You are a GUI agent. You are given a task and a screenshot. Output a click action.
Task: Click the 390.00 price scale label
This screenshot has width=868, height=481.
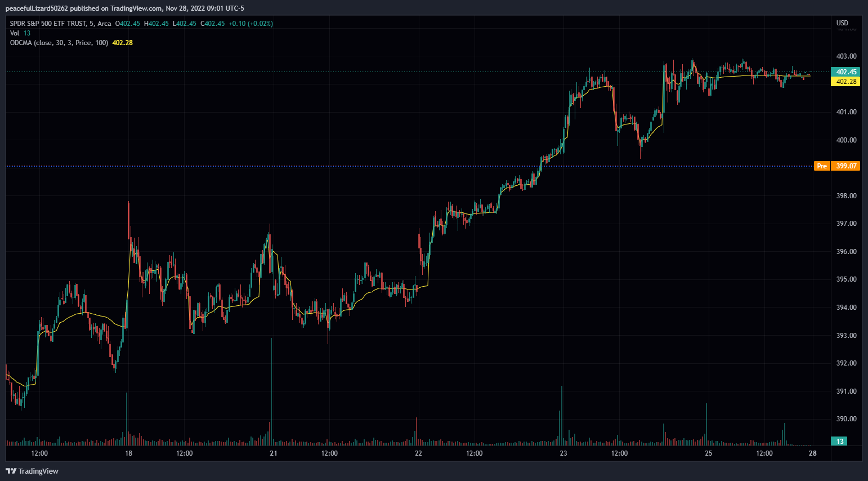click(846, 419)
